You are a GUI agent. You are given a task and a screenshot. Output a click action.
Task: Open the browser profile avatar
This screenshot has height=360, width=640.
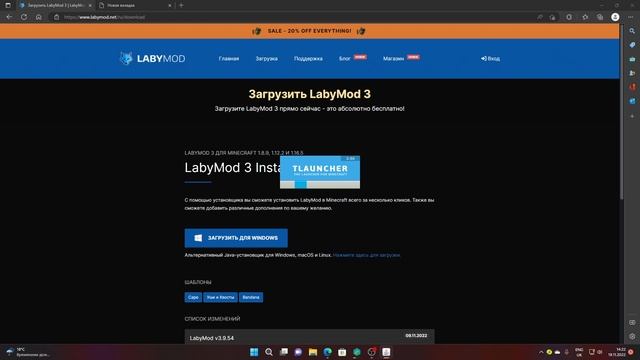[615, 17]
